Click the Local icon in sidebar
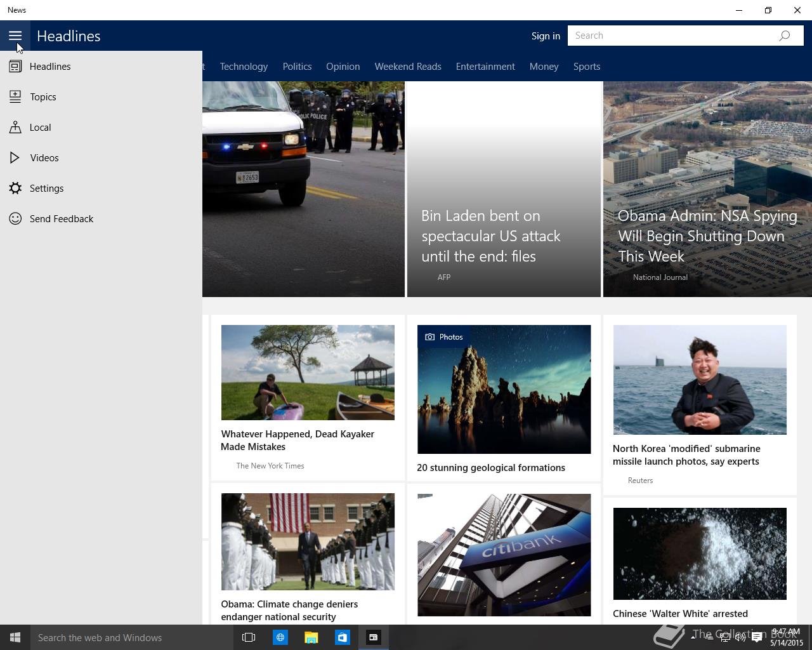 coord(15,127)
